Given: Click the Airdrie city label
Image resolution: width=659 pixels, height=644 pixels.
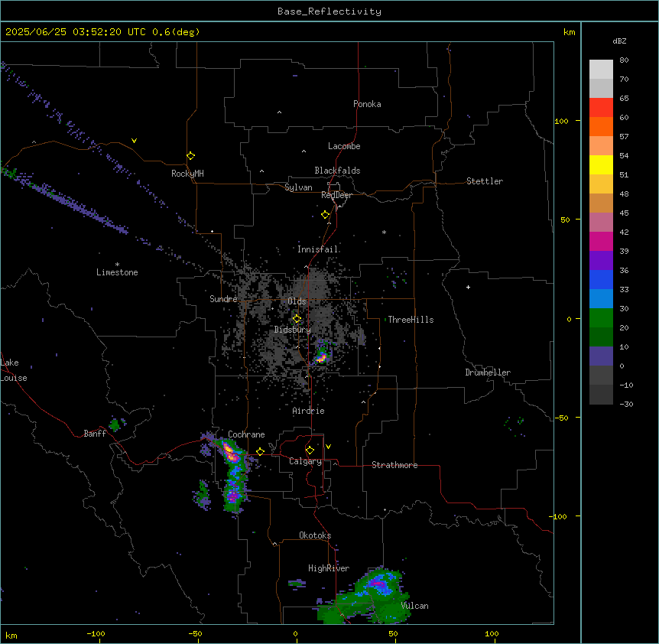Looking at the screenshot, I should [309, 411].
